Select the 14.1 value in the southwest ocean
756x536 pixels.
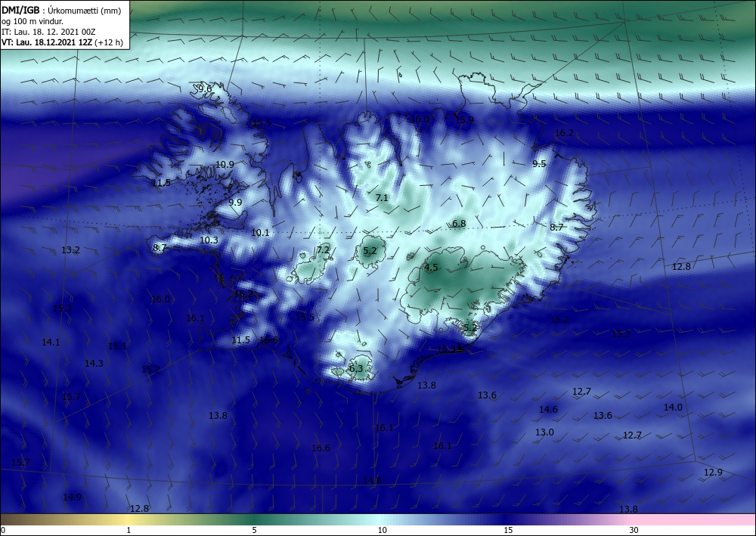pos(51,342)
